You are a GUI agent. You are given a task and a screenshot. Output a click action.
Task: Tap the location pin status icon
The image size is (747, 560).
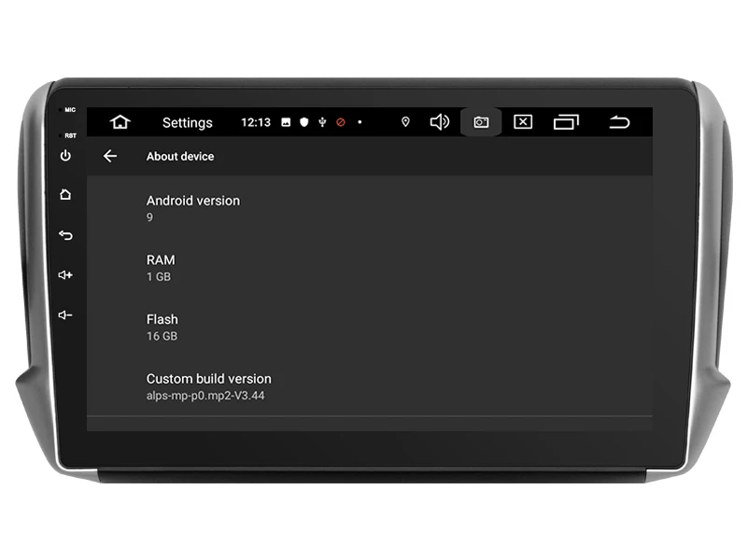pyautogui.click(x=405, y=122)
